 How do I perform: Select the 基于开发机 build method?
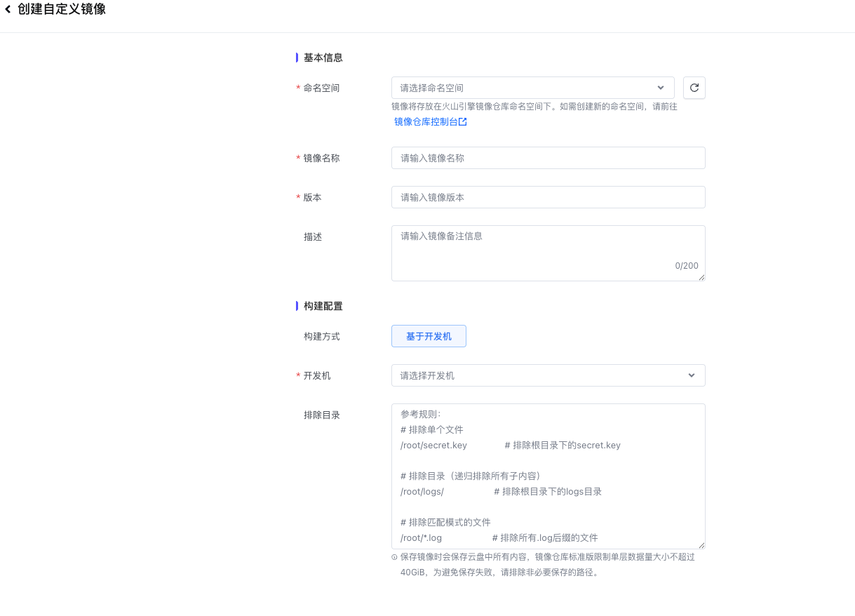[x=429, y=336]
